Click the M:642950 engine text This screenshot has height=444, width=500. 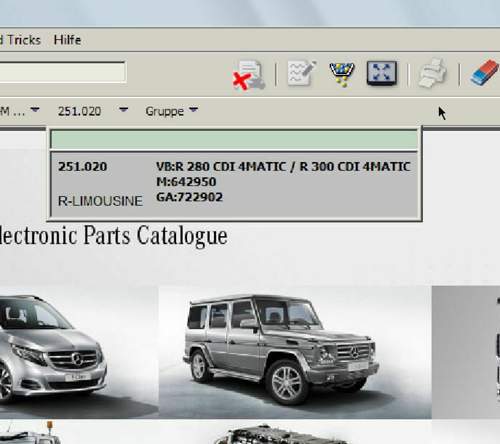tap(186, 182)
